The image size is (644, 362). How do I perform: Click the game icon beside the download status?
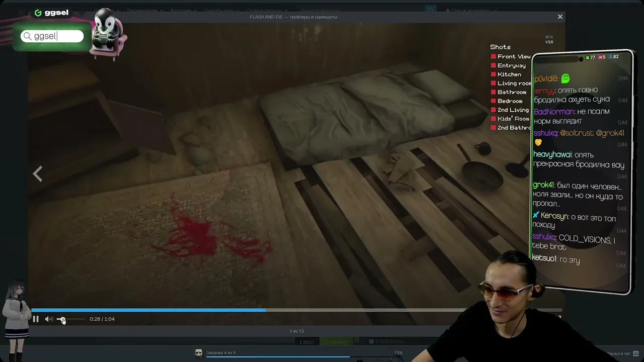[x=199, y=353]
